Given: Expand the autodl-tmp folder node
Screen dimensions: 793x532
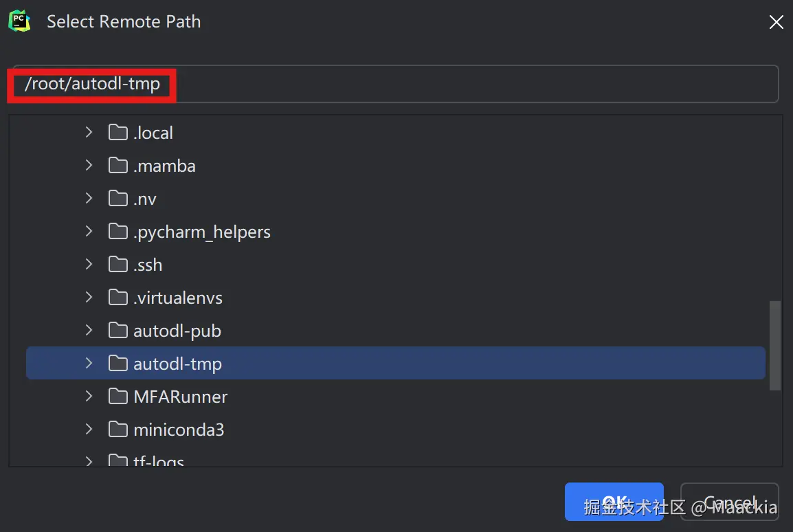Looking at the screenshot, I should tap(89, 364).
